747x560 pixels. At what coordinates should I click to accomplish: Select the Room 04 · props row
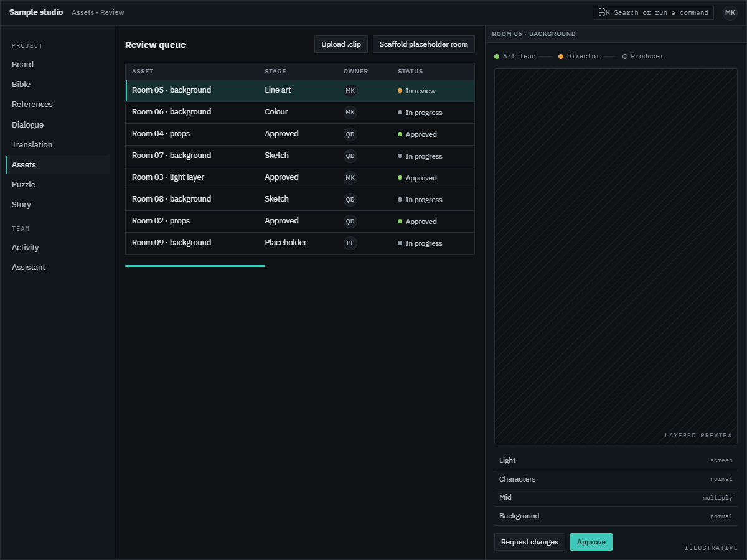pos(300,134)
